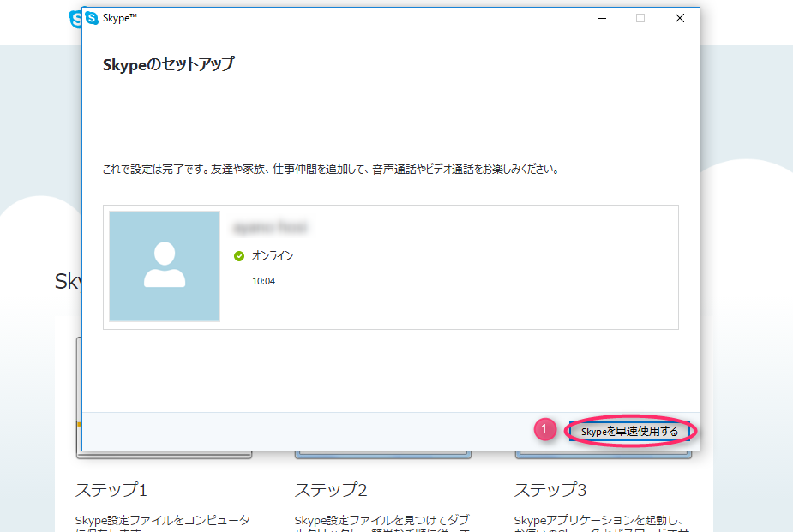This screenshot has width=793, height=532.
Task: Click Step 2 description text on webpage
Action: coord(382,523)
